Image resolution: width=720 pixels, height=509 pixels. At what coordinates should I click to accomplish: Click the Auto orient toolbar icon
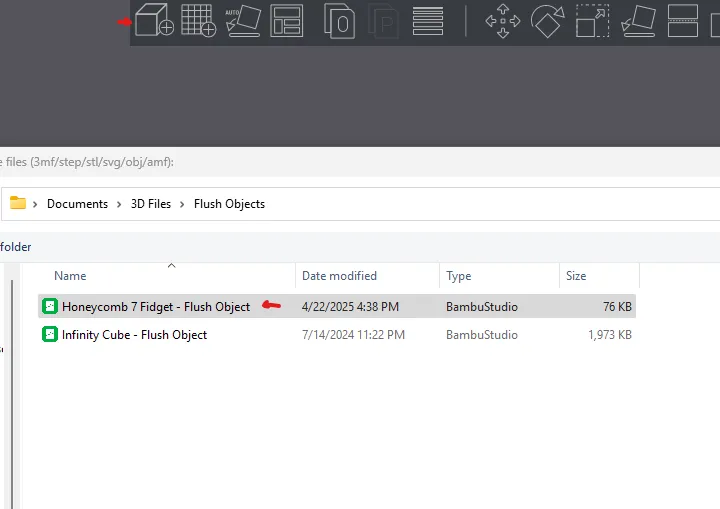point(243,21)
